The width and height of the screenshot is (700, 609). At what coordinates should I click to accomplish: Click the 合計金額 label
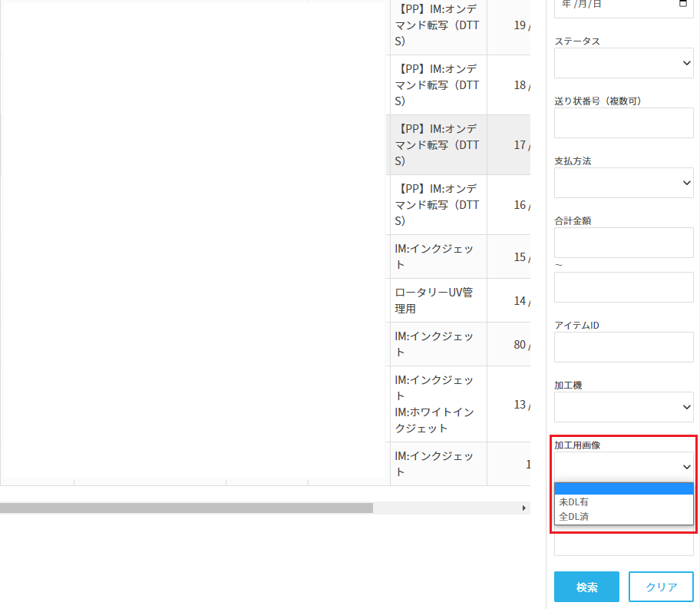pos(573,220)
